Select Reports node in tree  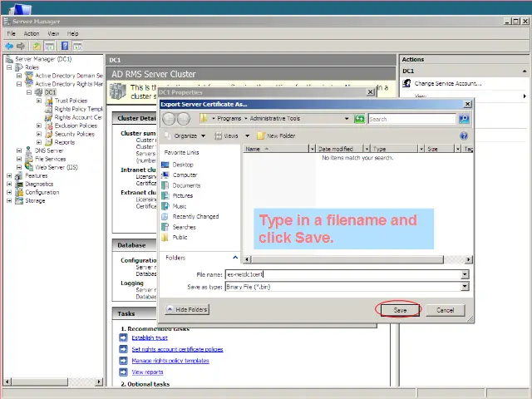[x=65, y=142]
